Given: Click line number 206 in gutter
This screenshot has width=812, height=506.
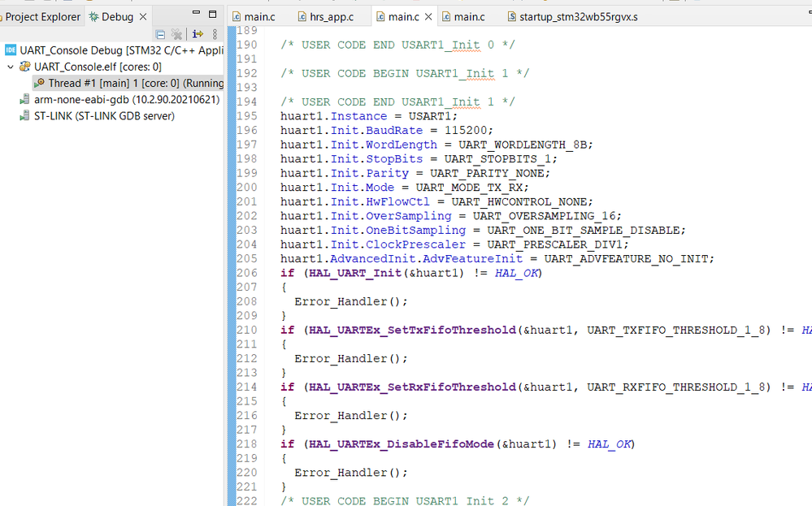Looking at the screenshot, I should pos(247,273).
